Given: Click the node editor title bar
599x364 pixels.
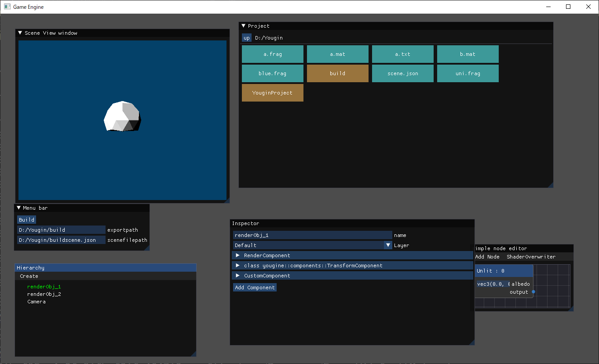Looking at the screenshot, I should [524, 248].
